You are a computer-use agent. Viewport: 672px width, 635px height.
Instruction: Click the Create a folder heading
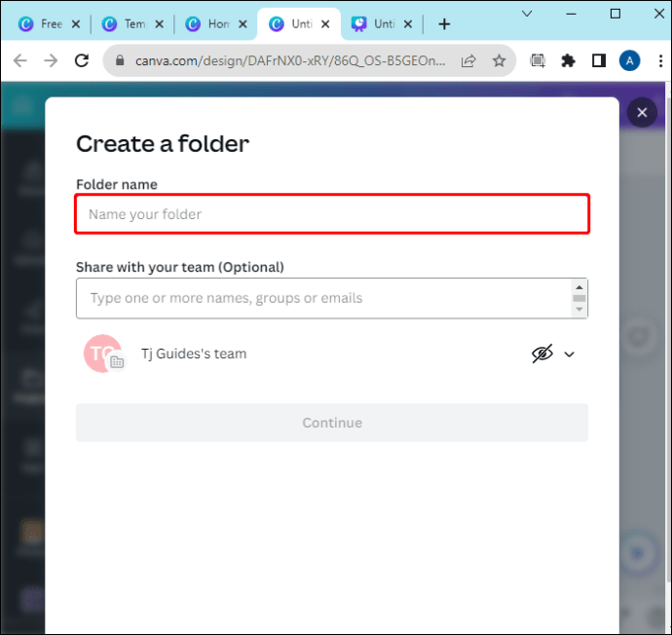coord(163,143)
